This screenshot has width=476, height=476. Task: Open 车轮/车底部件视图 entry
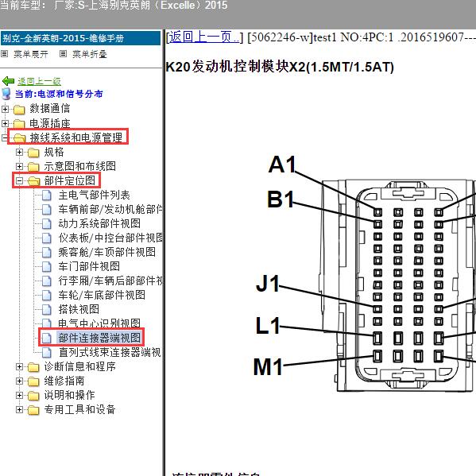102,295
